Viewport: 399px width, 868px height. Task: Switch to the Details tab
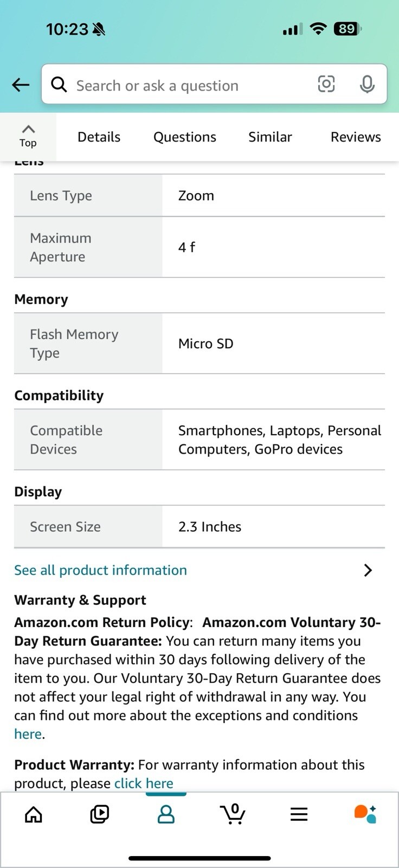pyautogui.click(x=99, y=137)
